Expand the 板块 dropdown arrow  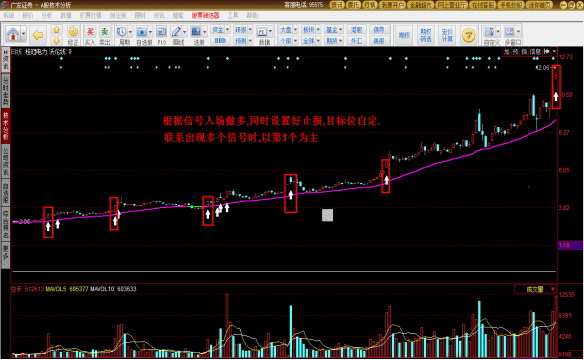click(318, 29)
